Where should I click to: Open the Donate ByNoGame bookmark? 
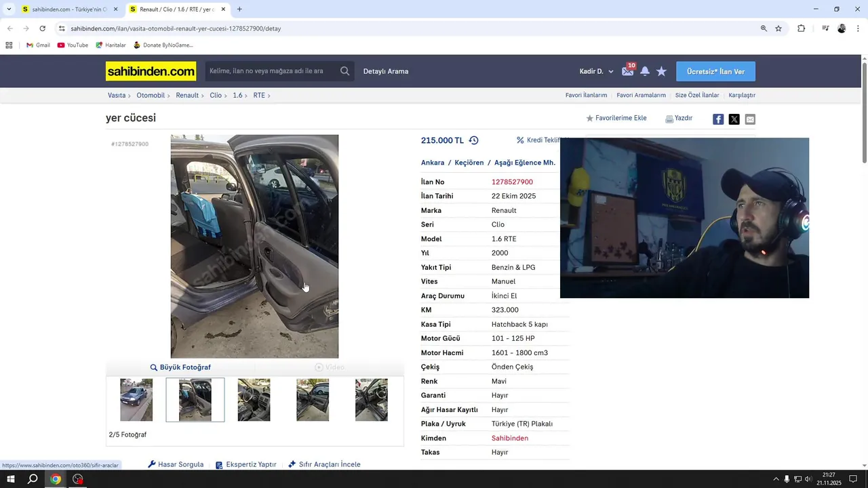pos(163,45)
